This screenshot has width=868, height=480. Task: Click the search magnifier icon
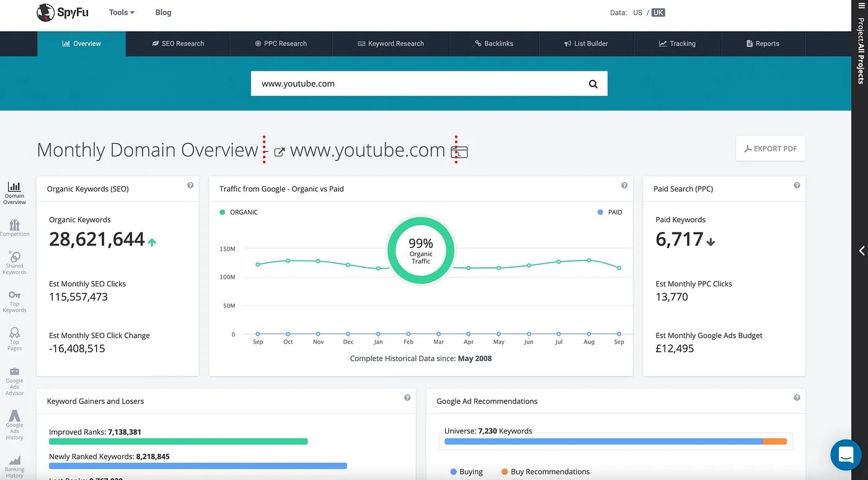click(593, 84)
